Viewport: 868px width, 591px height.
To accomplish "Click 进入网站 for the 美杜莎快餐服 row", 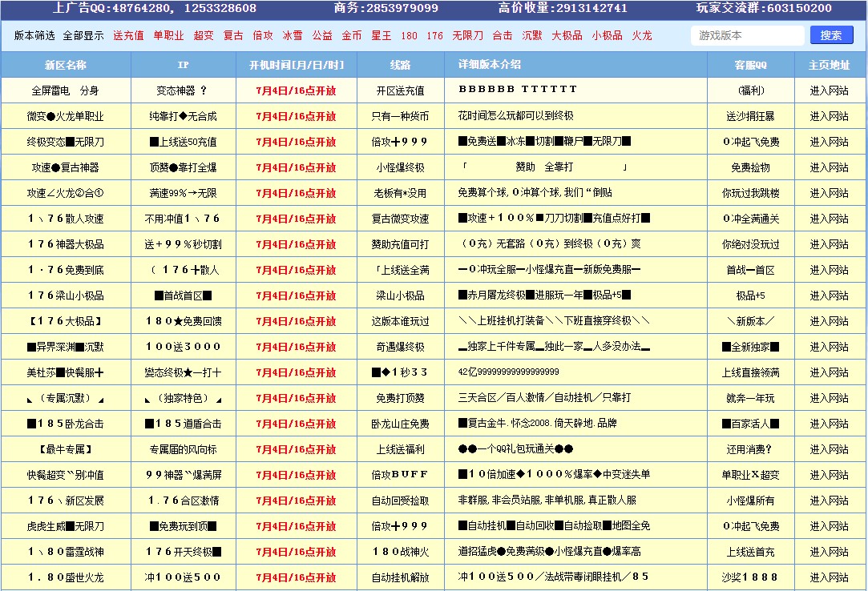I will [830, 372].
